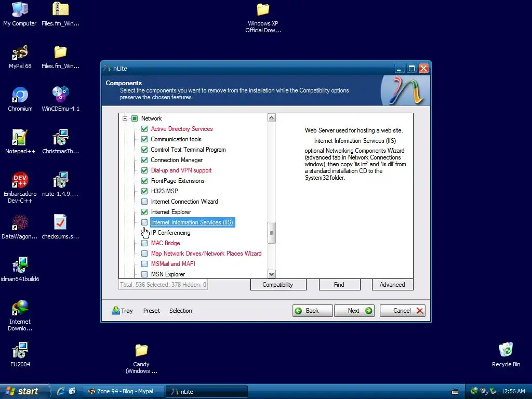This screenshot has width=532, height=399.
Task: Check Internet Connection Wizard checkbox
Action: click(144, 202)
